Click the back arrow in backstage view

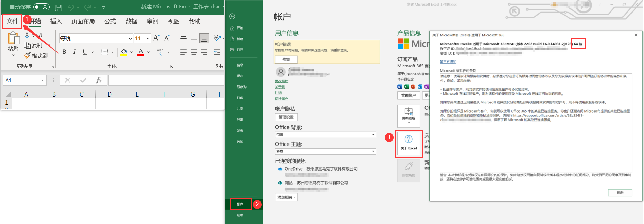point(232,16)
